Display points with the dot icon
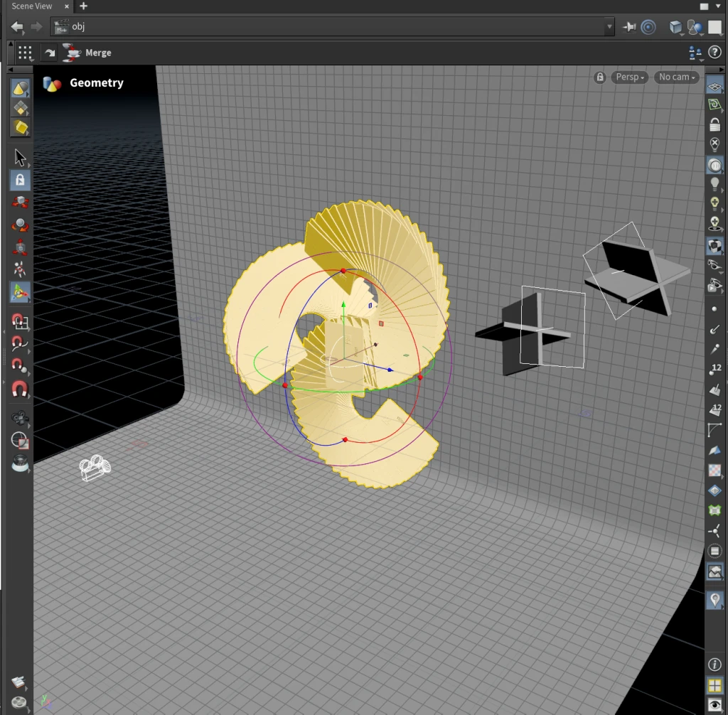 pyautogui.click(x=714, y=308)
